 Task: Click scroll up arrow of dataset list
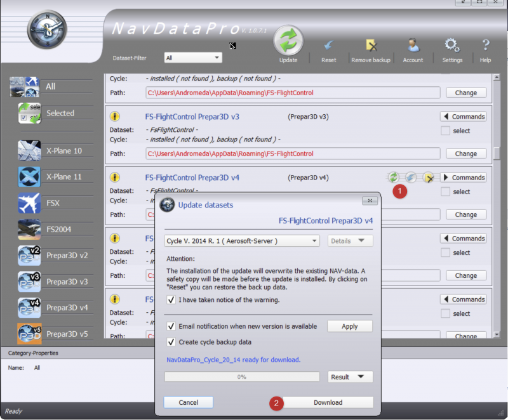tap(497, 77)
